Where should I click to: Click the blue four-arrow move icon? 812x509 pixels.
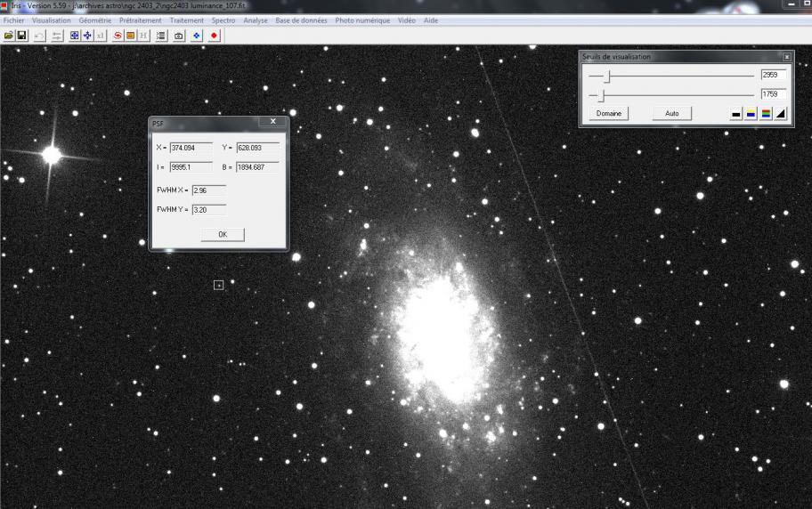(87, 36)
